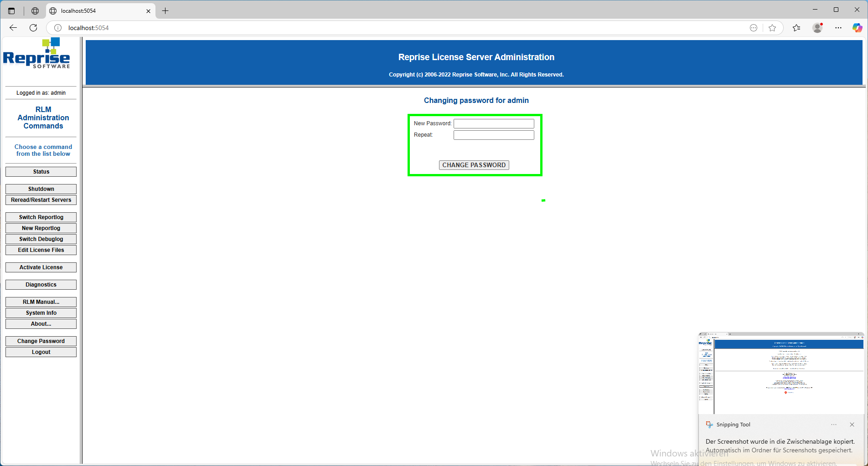Open the About page

(41, 324)
